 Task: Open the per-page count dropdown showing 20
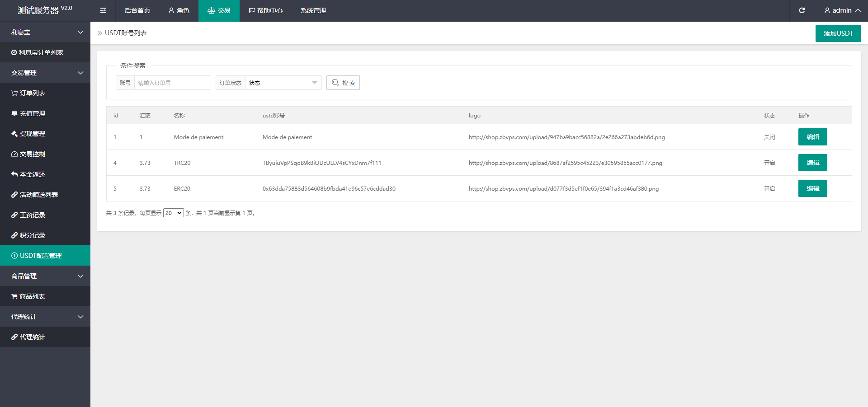pos(174,213)
